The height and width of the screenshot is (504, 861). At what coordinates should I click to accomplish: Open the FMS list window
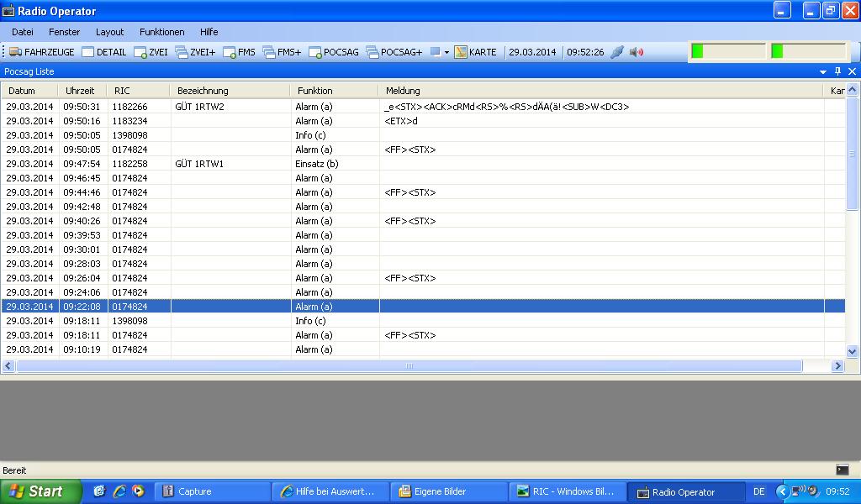pyautogui.click(x=239, y=52)
